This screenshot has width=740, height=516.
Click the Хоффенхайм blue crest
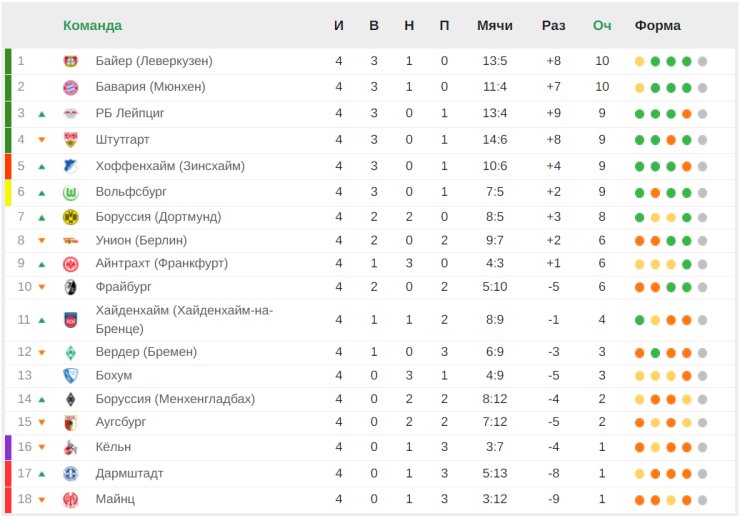point(70,166)
